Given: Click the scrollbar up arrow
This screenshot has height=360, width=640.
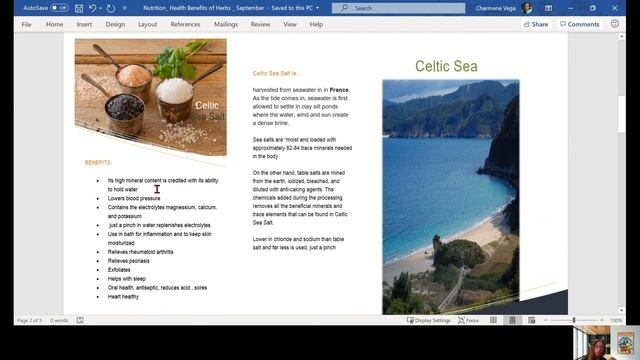Looking at the screenshot, I should (x=621, y=36).
